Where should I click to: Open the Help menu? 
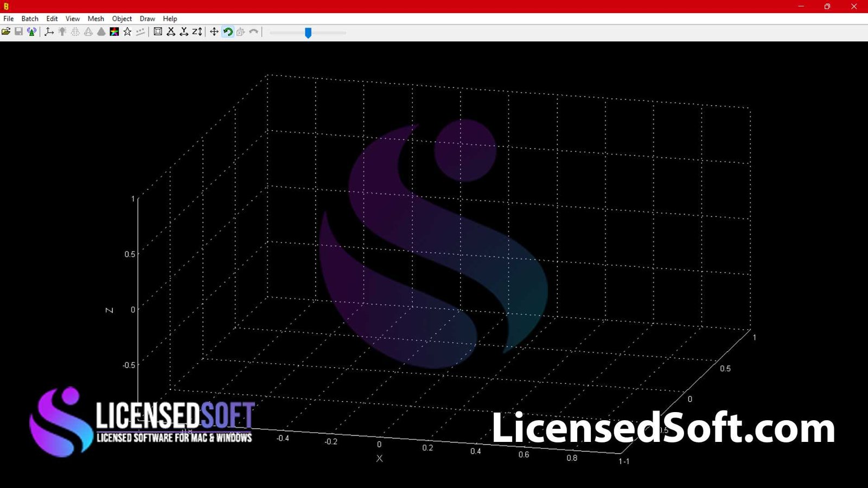point(170,18)
